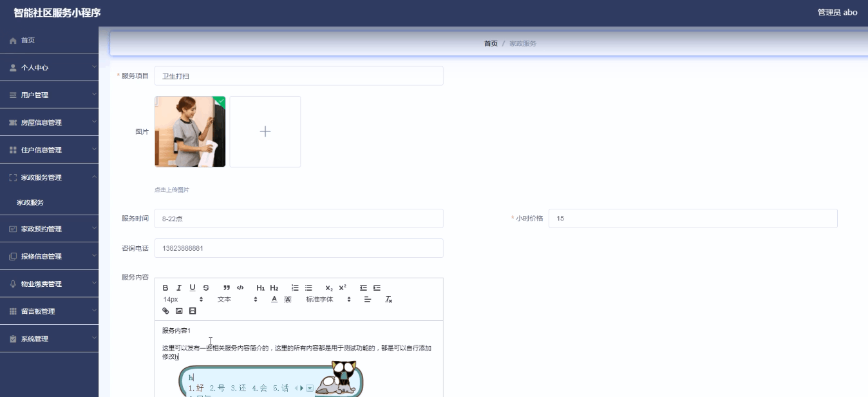
Task: Click the ordered list icon
Action: coord(294,287)
